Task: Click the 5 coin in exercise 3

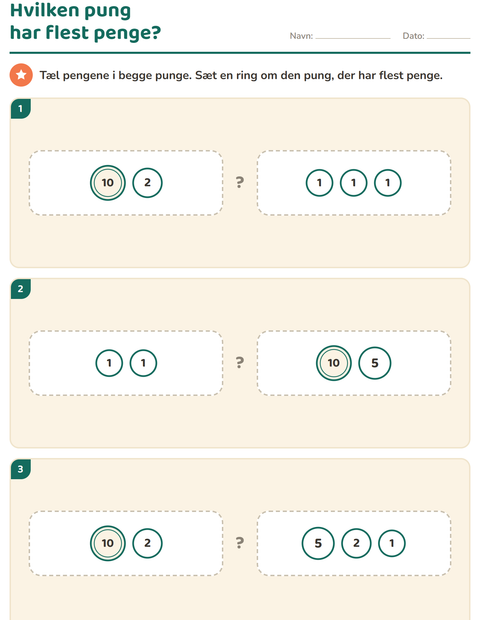Action: pyautogui.click(x=318, y=543)
